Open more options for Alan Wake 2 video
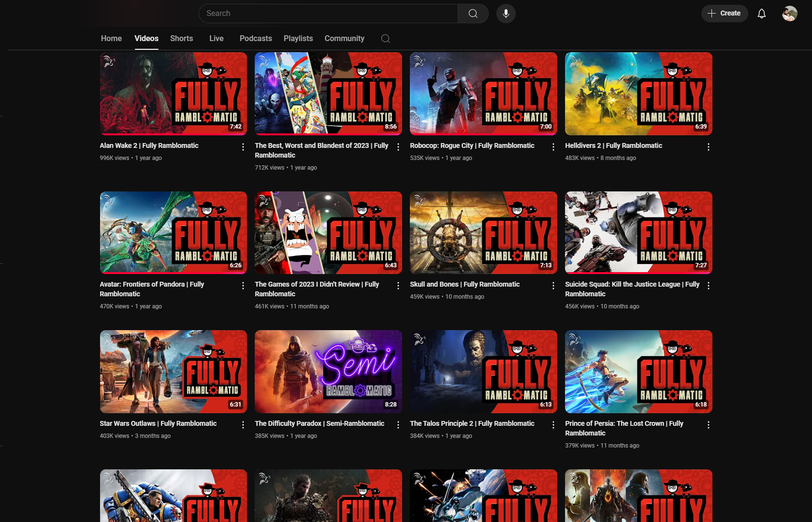Viewport: 812px width, 522px height. [x=243, y=147]
